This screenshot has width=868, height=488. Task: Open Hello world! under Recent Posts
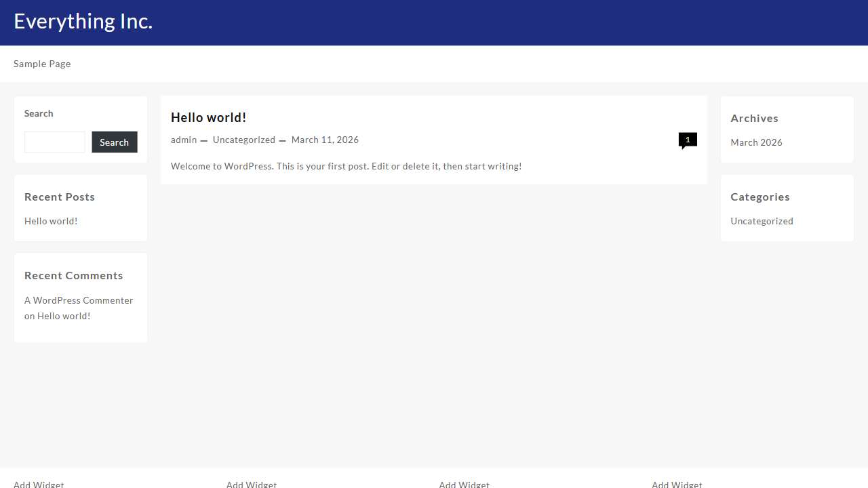point(51,221)
